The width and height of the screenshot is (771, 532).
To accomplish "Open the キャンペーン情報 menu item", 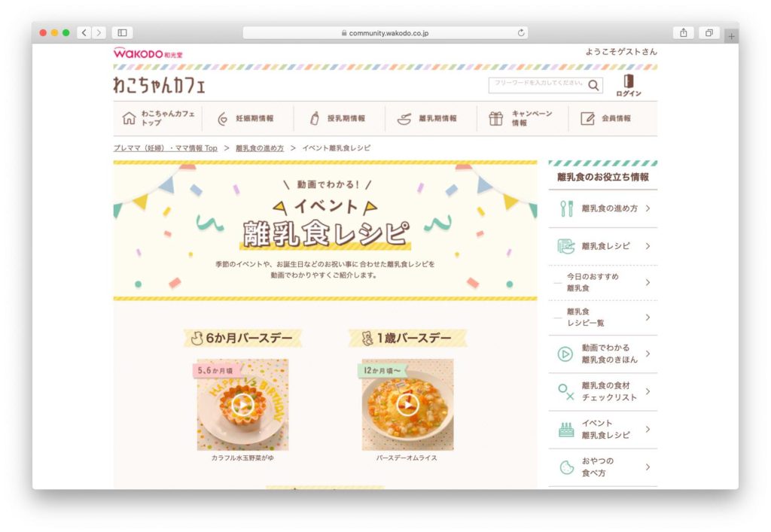I will click(521, 118).
